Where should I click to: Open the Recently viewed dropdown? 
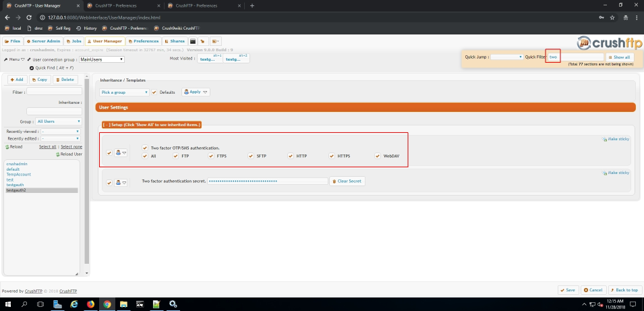pyautogui.click(x=61, y=132)
